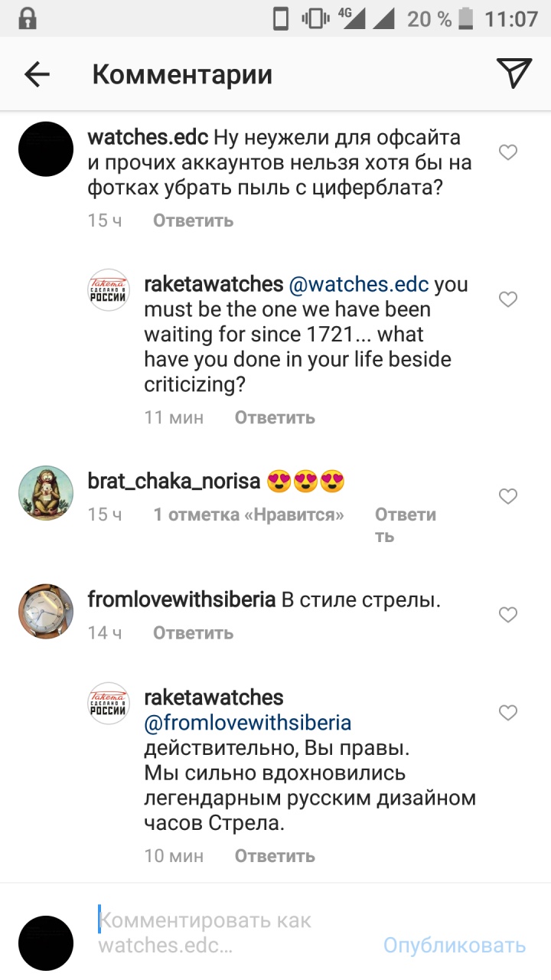
Task: Open the fromlovewithsiberia username
Action: coord(181,600)
